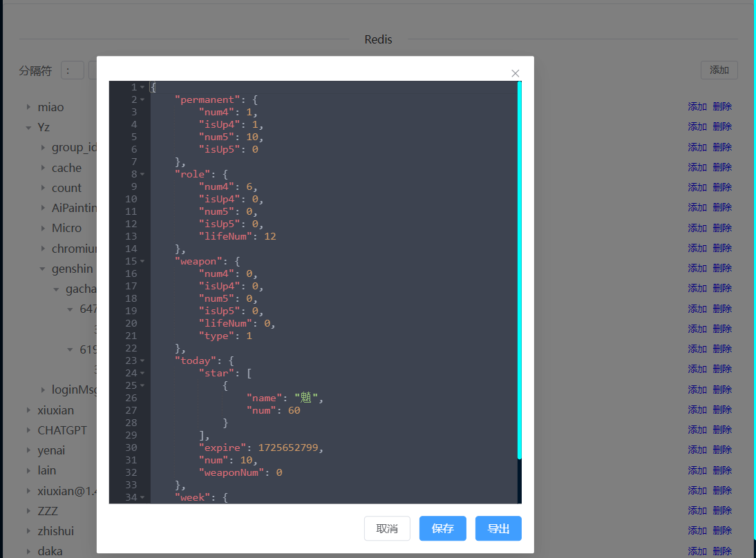Click 删除 in the cache row
Screen dimensions: 756x558
pyautogui.click(x=722, y=167)
